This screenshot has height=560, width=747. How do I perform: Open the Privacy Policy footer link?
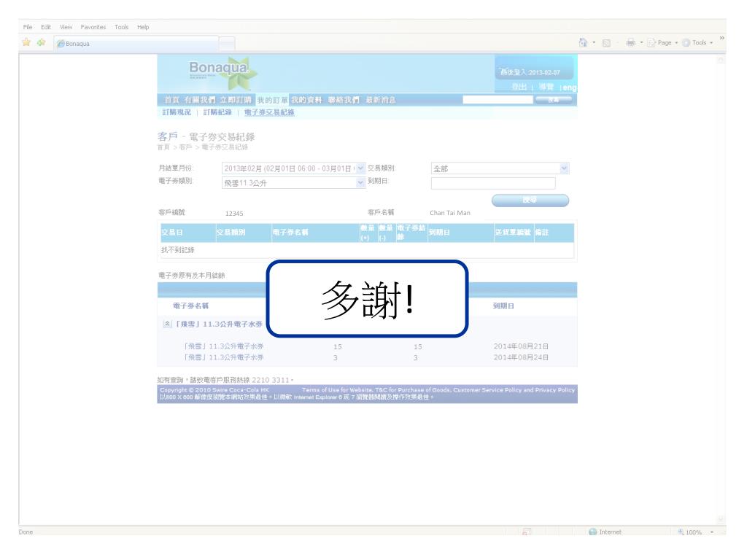tap(555, 390)
